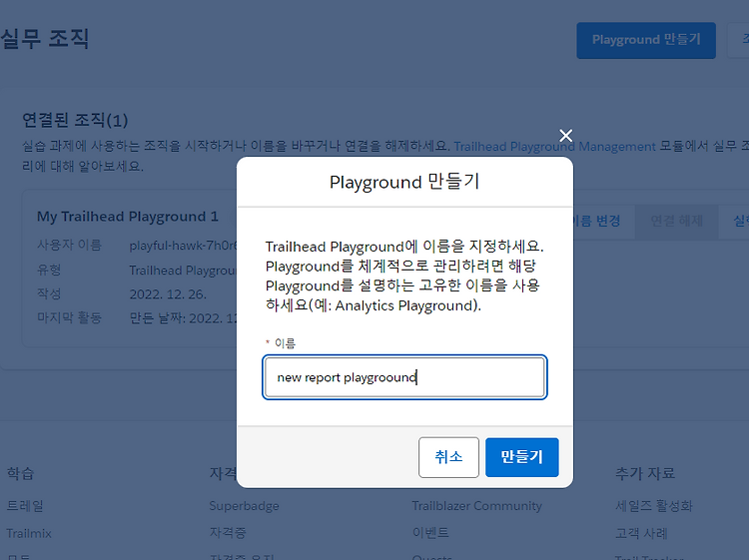Image resolution: width=749 pixels, height=560 pixels.
Task: Open 세일즈 활성화 footer link
Action: (x=653, y=506)
